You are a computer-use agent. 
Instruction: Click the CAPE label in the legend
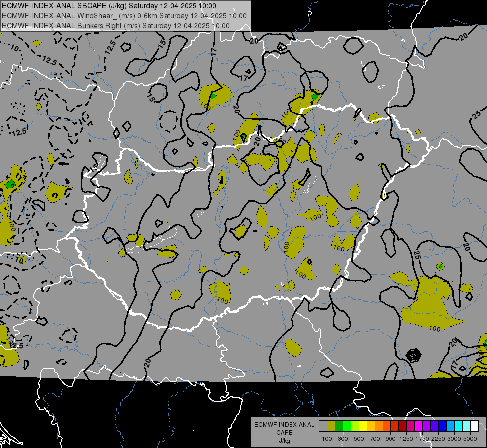click(x=284, y=433)
